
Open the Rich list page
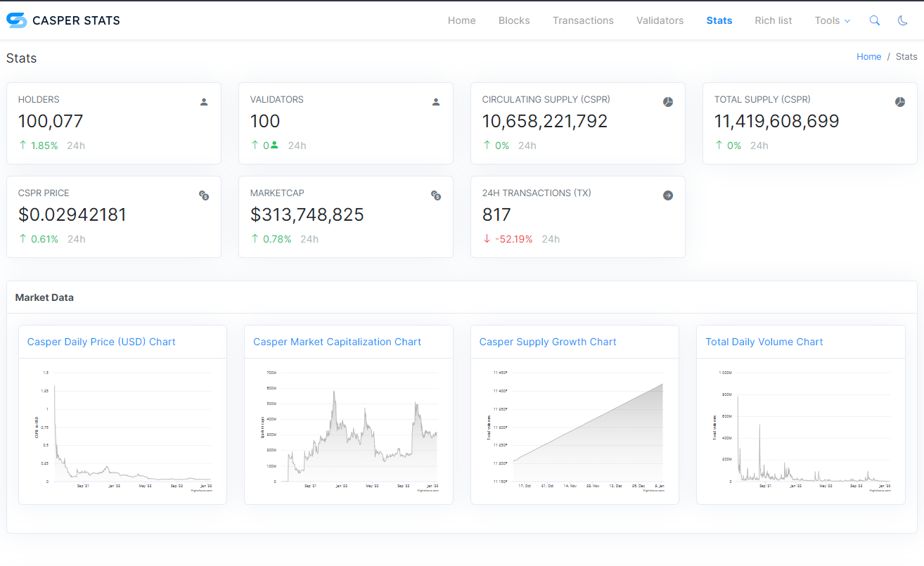[773, 20]
